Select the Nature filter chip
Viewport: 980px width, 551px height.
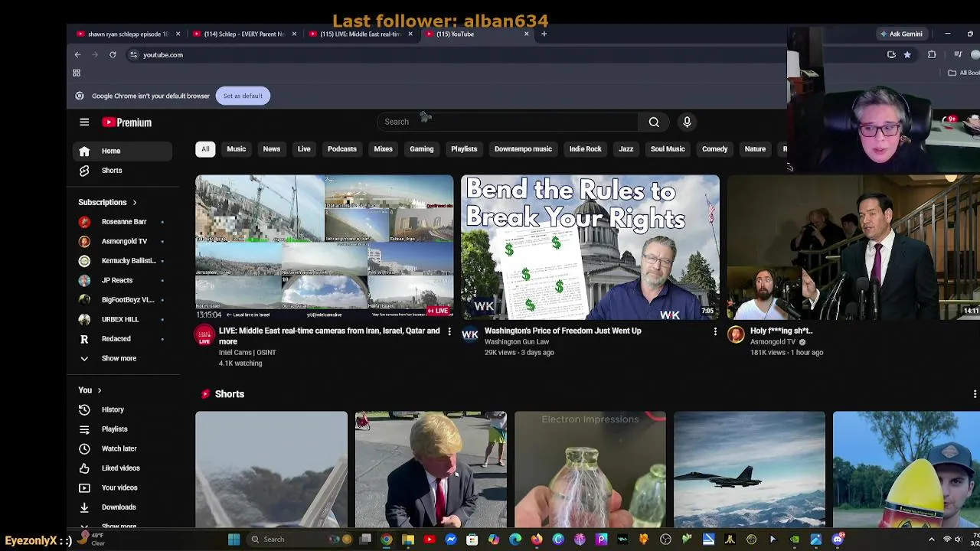point(755,149)
